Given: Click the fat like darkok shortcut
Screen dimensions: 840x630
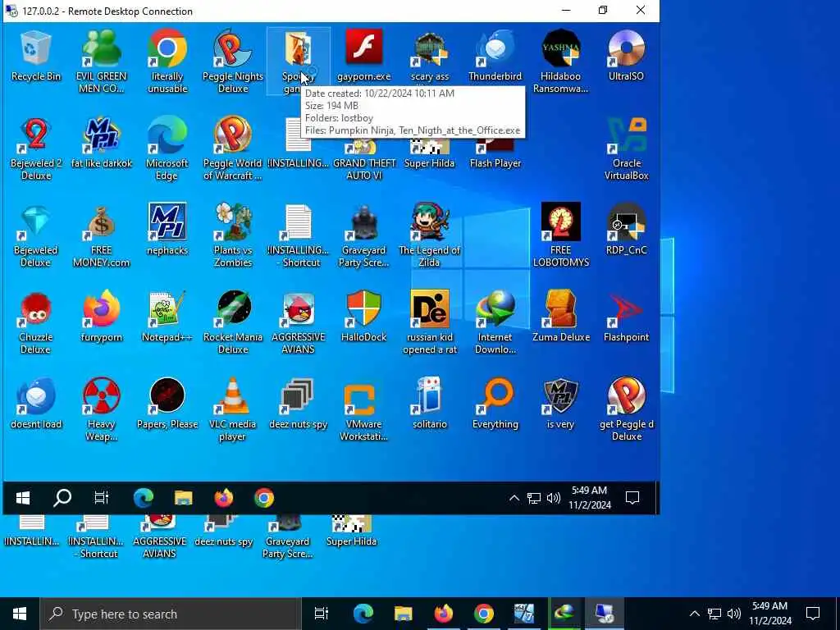Looking at the screenshot, I should pyautogui.click(x=101, y=144).
